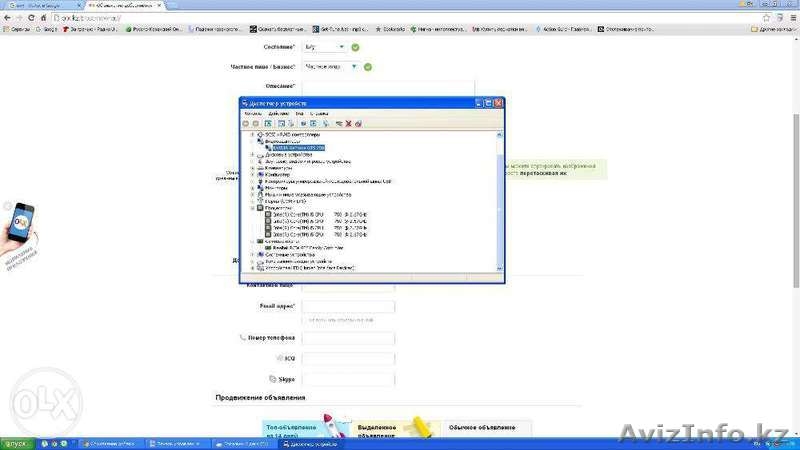
Task: Click the Skype input field
Action: click(x=348, y=380)
